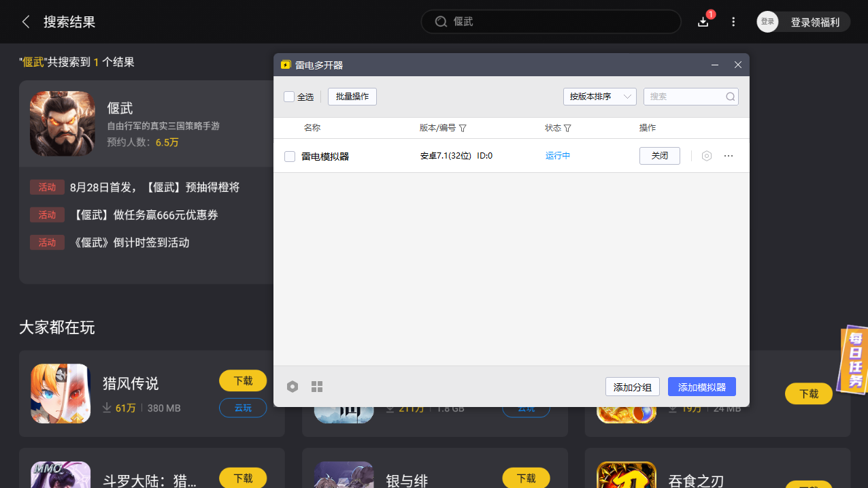The height and width of the screenshot is (488, 868).
Task: Open the ... more options for 雷电模拟器
Action: click(729, 155)
